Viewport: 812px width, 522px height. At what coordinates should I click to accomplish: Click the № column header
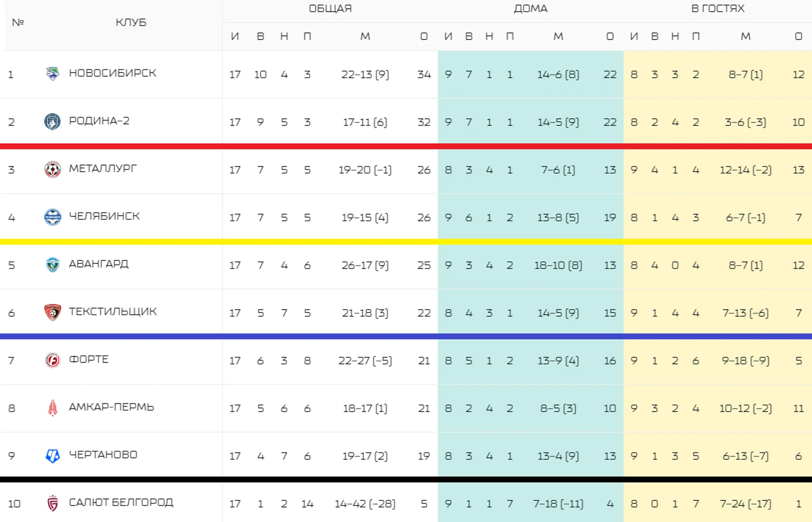18,23
